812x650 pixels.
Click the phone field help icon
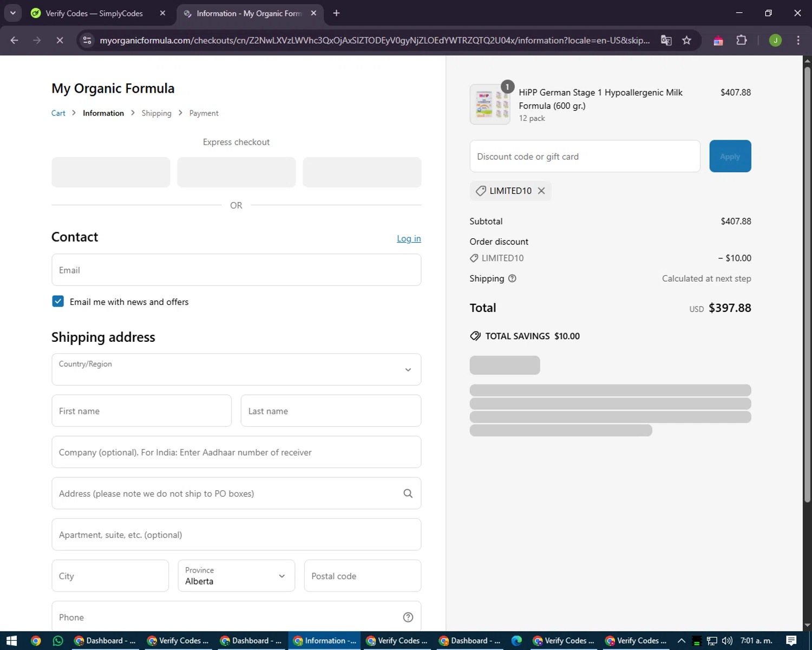click(408, 617)
